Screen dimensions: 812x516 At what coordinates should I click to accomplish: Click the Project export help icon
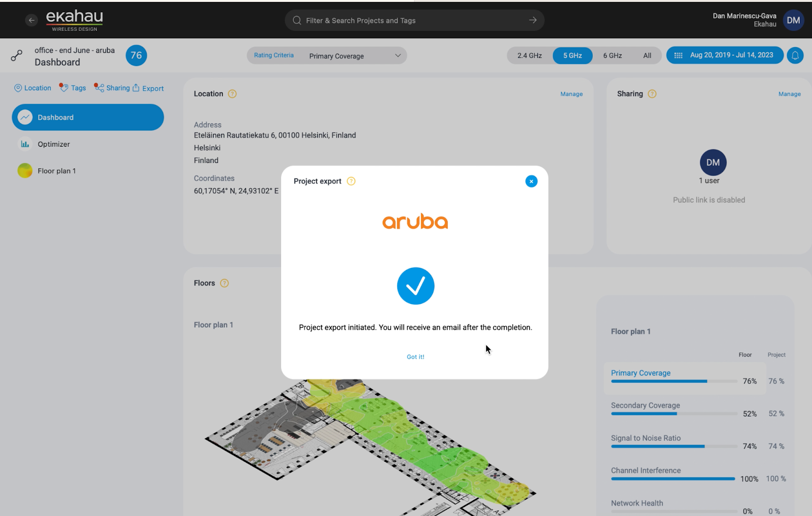(351, 181)
